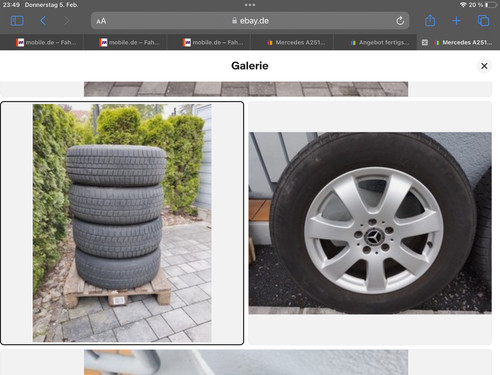Toggle the Safari sidebar panel

[x=17, y=21]
